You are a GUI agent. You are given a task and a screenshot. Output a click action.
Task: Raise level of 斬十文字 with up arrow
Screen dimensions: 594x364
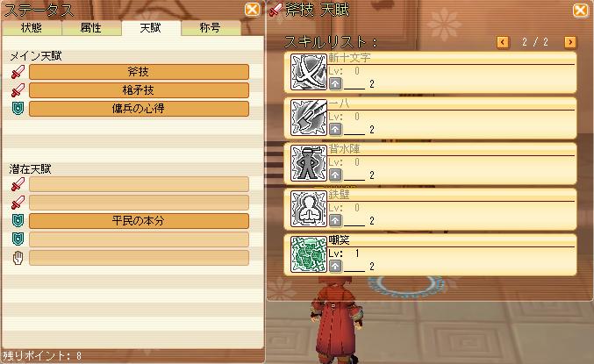tap(335, 83)
